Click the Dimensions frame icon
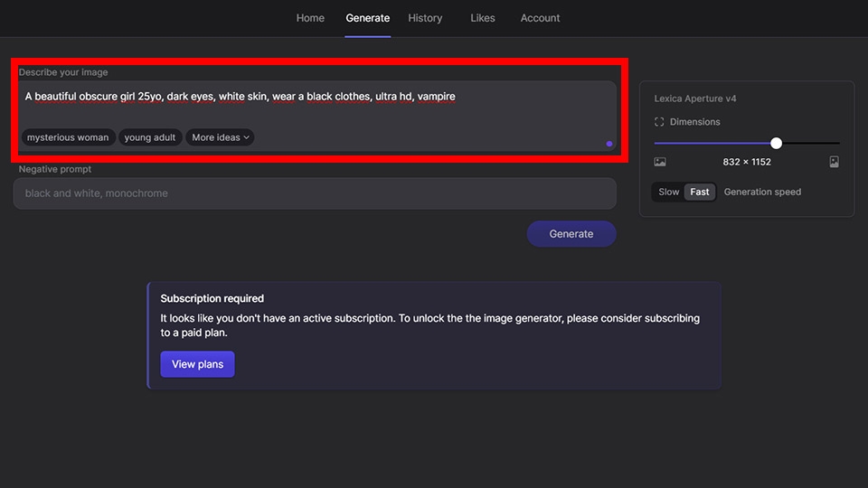The image size is (868, 488). (x=659, y=122)
